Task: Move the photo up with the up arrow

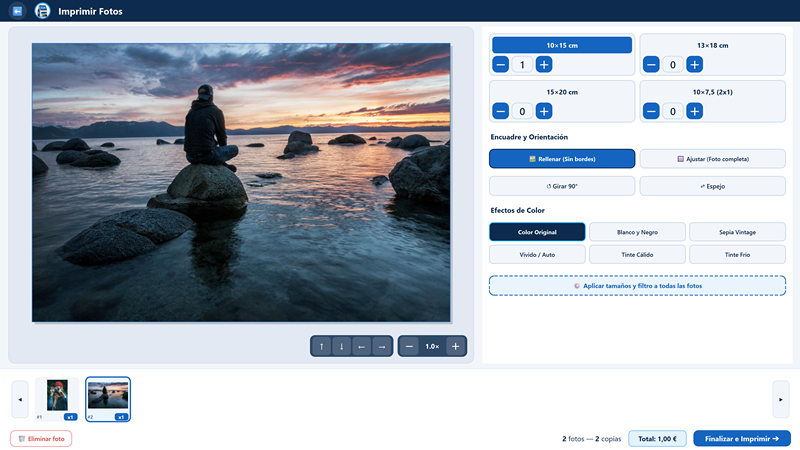Action: [x=321, y=346]
